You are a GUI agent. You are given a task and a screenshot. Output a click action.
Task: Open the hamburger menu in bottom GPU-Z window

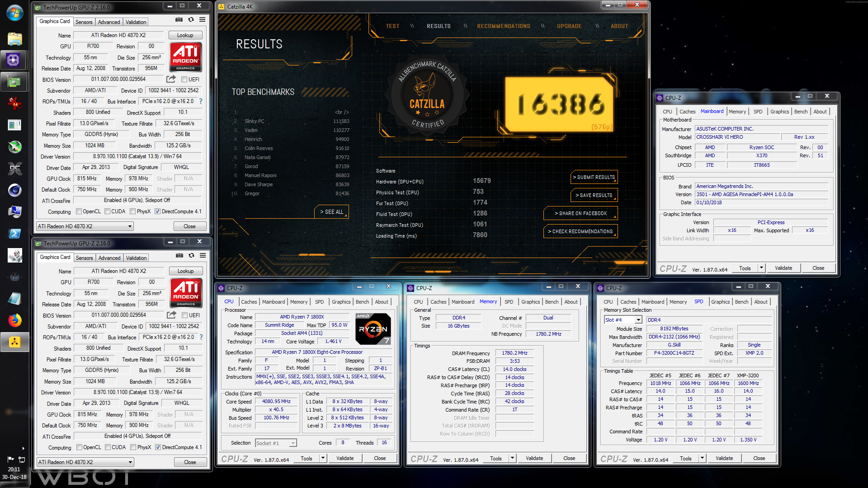pyautogui.click(x=203, y=256)
